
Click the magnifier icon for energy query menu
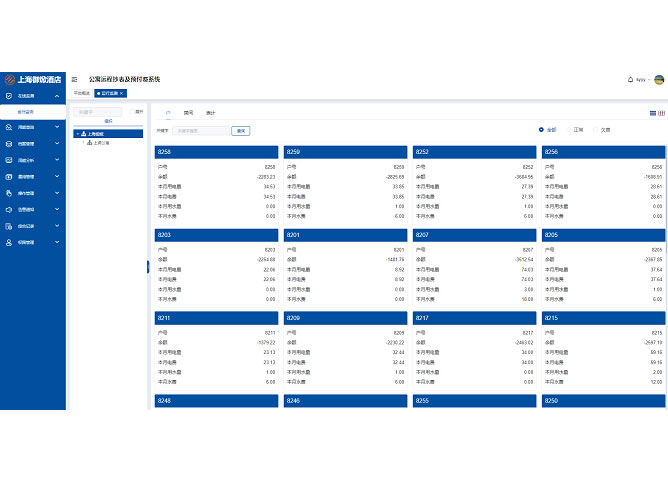(x=9, y=127)
